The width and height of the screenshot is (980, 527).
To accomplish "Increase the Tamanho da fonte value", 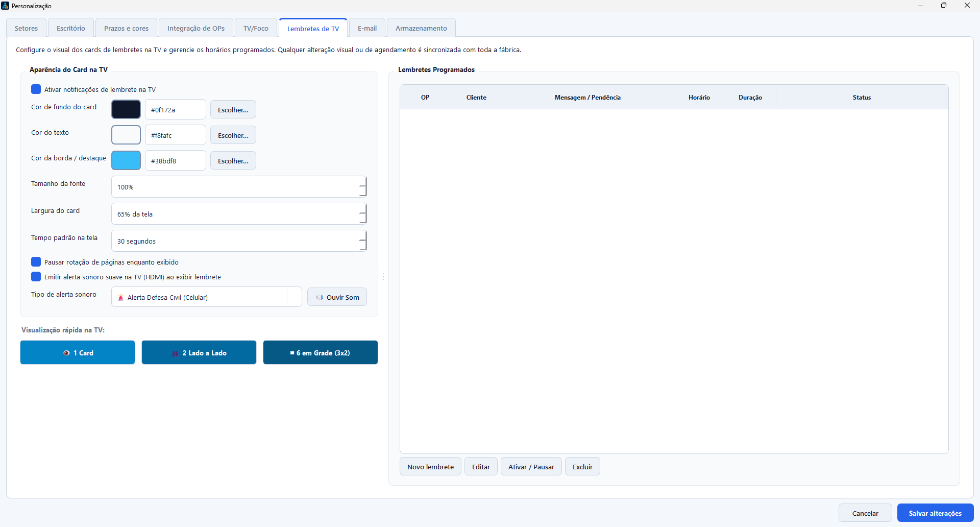I will coord(362,182).
